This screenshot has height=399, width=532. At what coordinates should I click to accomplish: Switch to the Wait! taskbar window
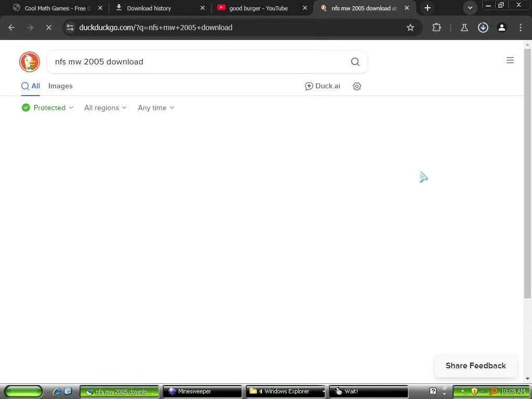[368, 392]
